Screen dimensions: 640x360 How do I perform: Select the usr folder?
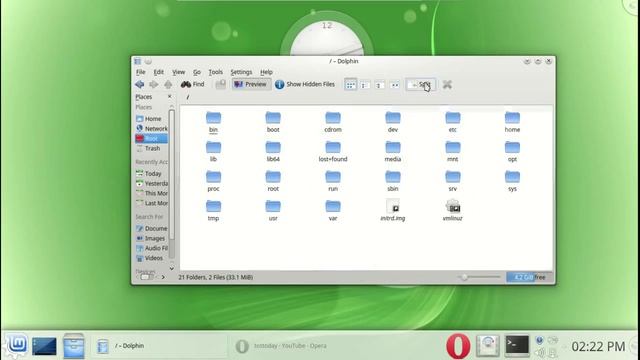[273, 211]
